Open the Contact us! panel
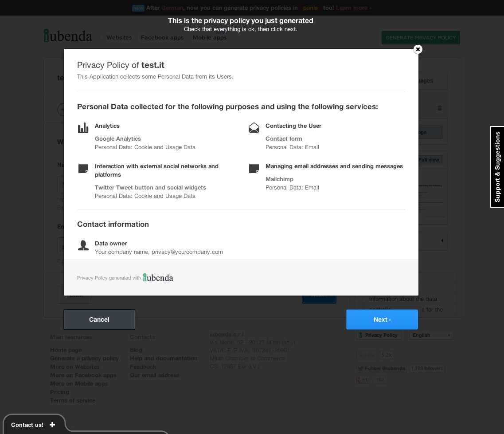504x434 pixels. coord(33,425)
